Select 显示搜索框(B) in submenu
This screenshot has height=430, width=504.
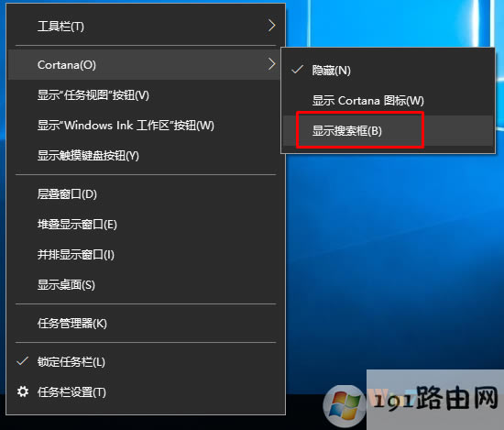[x=388, y=131]
